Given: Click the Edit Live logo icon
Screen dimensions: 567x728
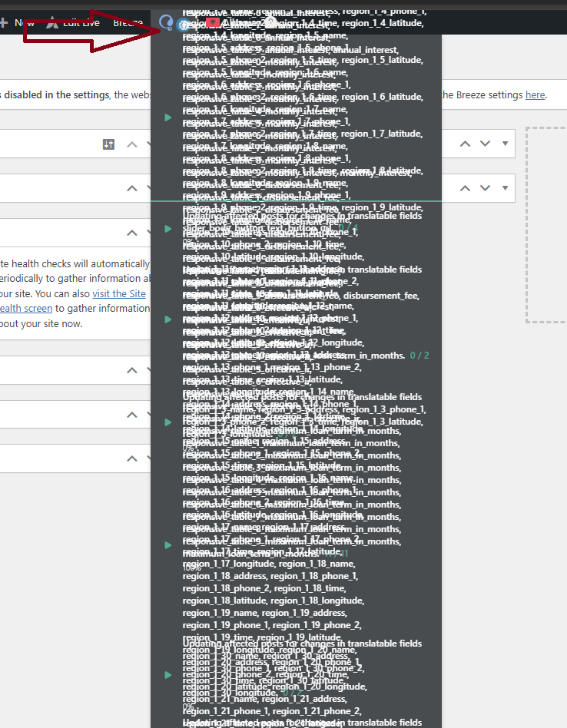Looking at the screenshot, I should [x=52, y=22].
